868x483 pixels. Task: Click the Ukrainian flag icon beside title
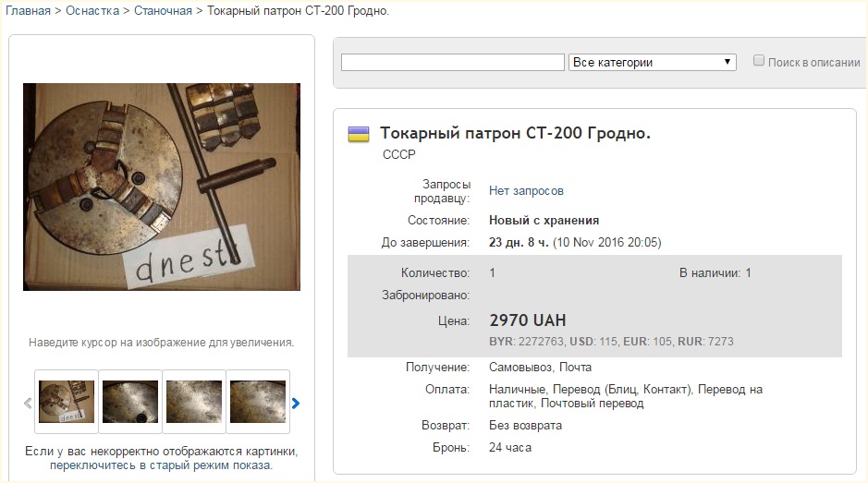tap(358, 134)
